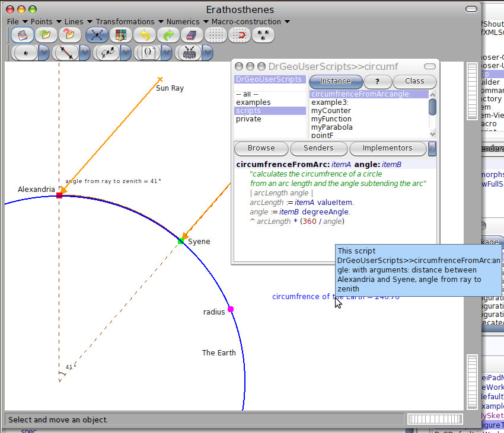Screen dimensions: 504x433
Task: Select the eraser tool
Action: coord(192,35)
